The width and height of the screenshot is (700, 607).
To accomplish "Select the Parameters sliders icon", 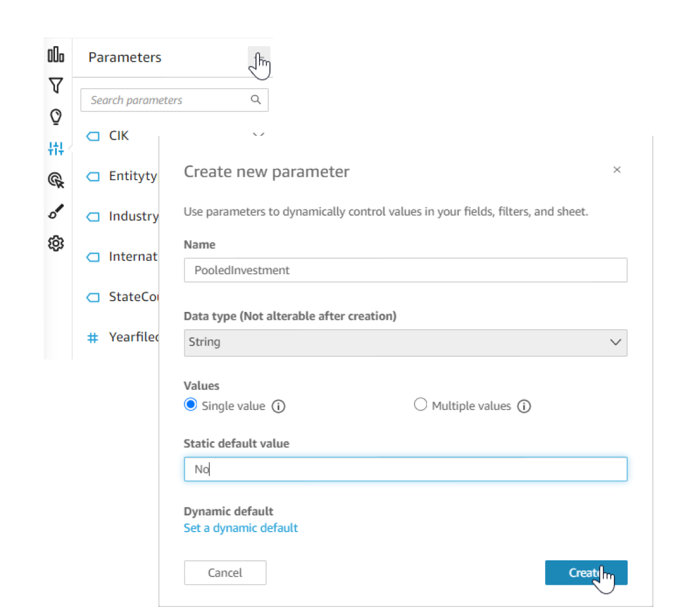I will [x=56, y=148].
